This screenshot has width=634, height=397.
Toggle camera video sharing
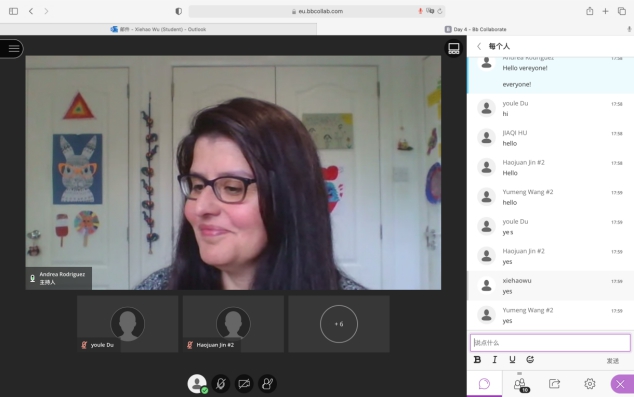coord(244,383)
